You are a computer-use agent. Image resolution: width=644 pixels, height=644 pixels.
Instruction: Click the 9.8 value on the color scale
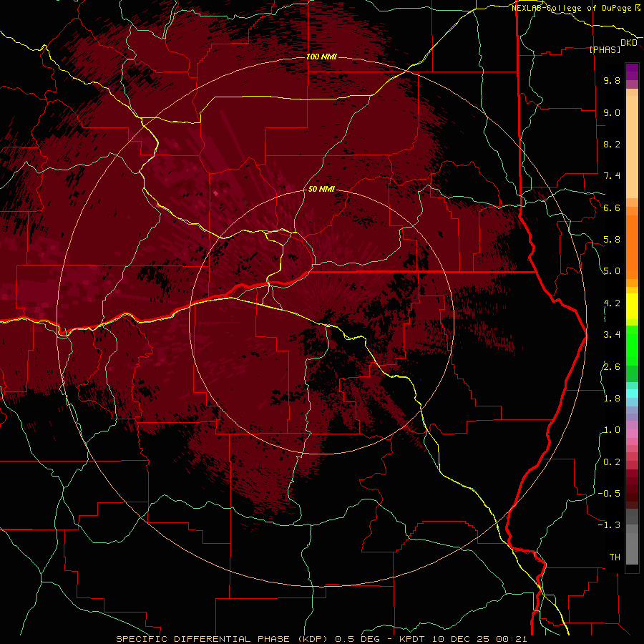pyautogui.click(x=612, y=80)
